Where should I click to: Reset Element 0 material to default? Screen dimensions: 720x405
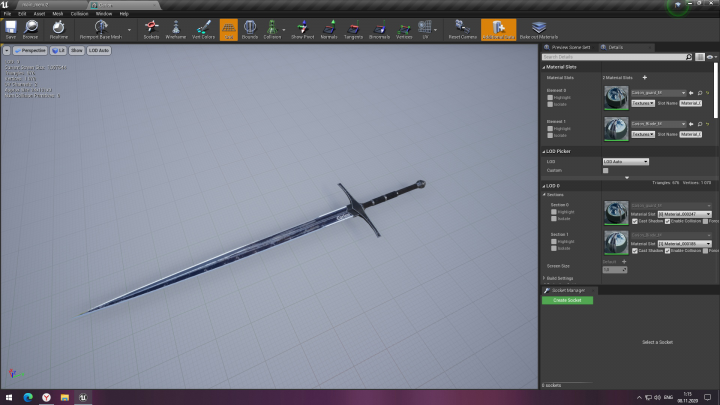click(708, 93)
